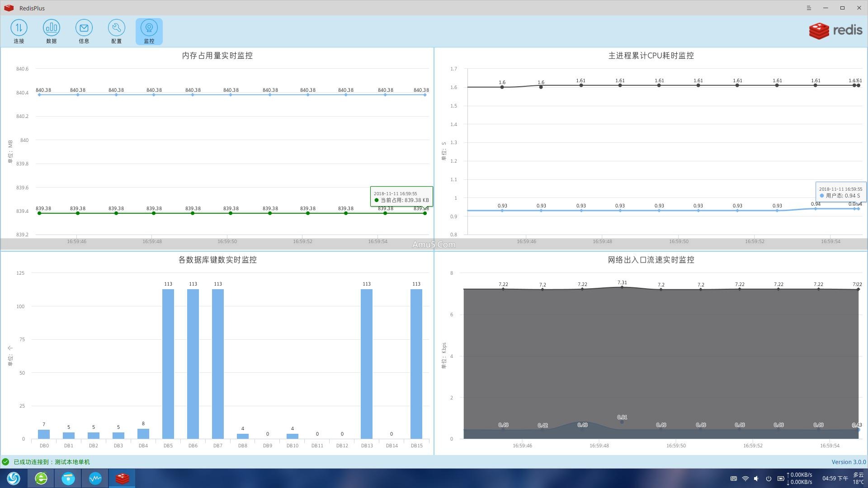Screen dimensions: 868x488
Task: Open the 数据 data view
Action: [51, 31]
